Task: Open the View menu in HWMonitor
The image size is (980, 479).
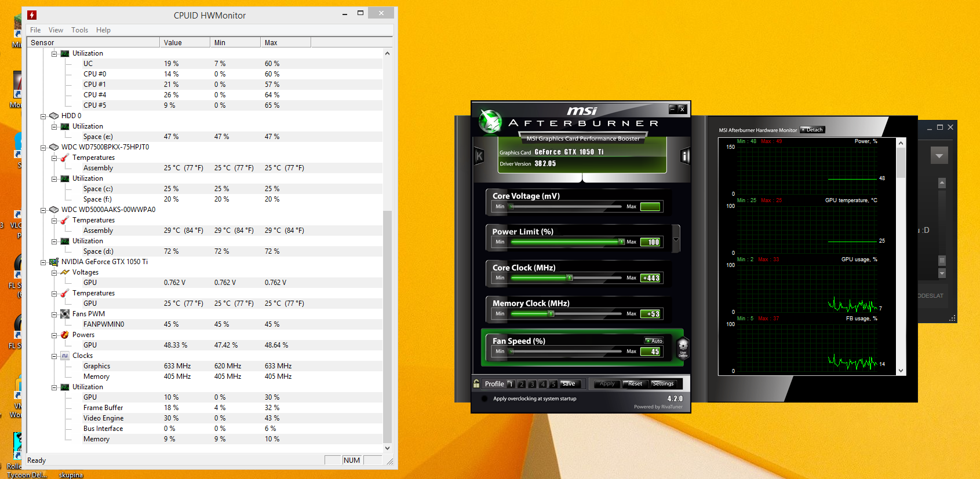Action: tap(56, 30)
